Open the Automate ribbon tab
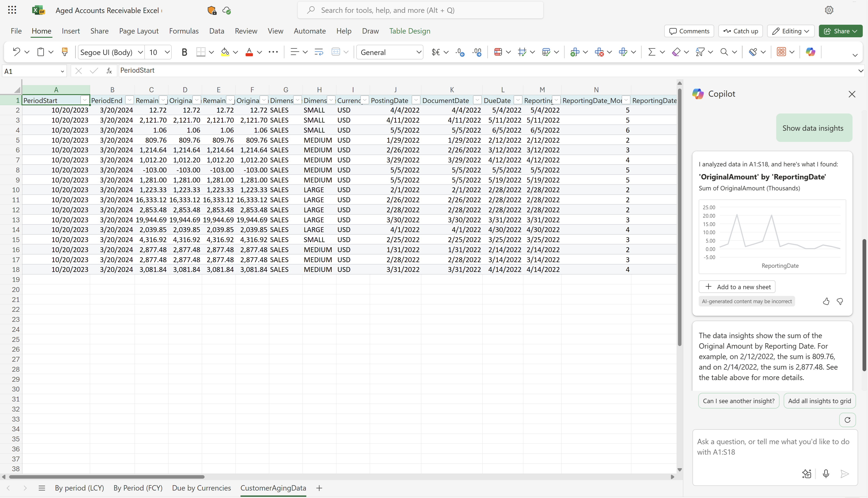Image resolution: width=868 pixels, height=498 pixels. [309, 30]
